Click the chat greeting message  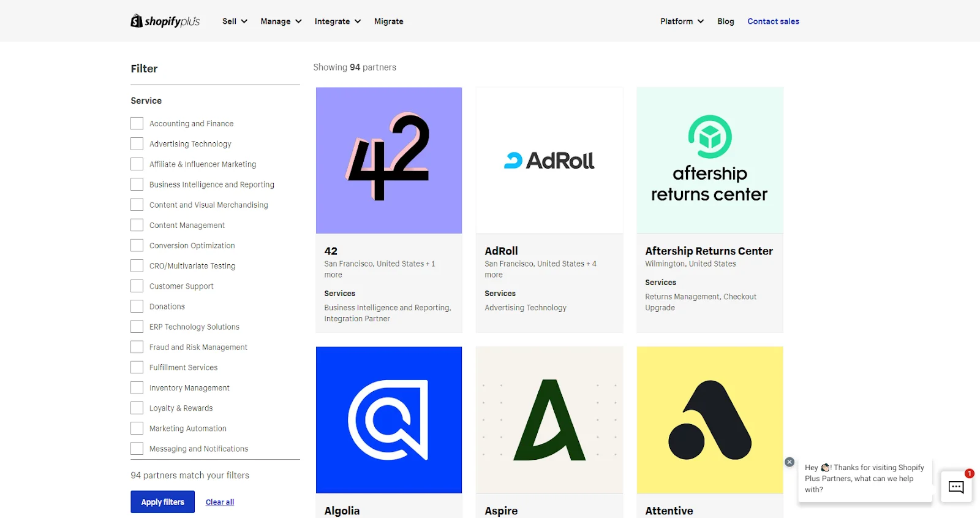865,478
